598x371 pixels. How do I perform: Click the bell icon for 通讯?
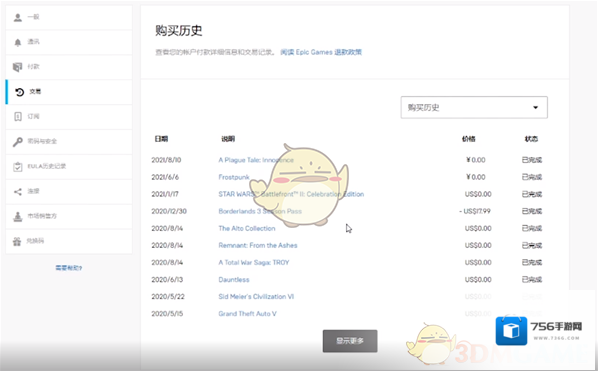(x=18, y=42)
